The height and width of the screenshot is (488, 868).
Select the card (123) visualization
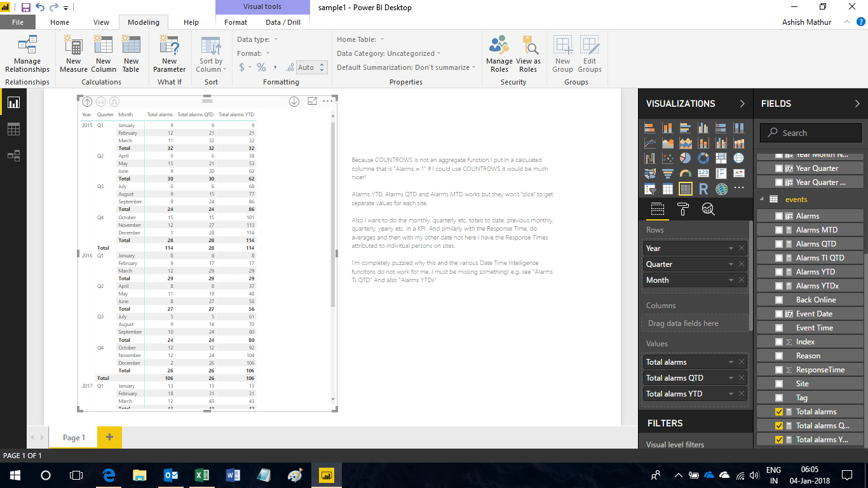pyautogui.click(x=703, y=173)
